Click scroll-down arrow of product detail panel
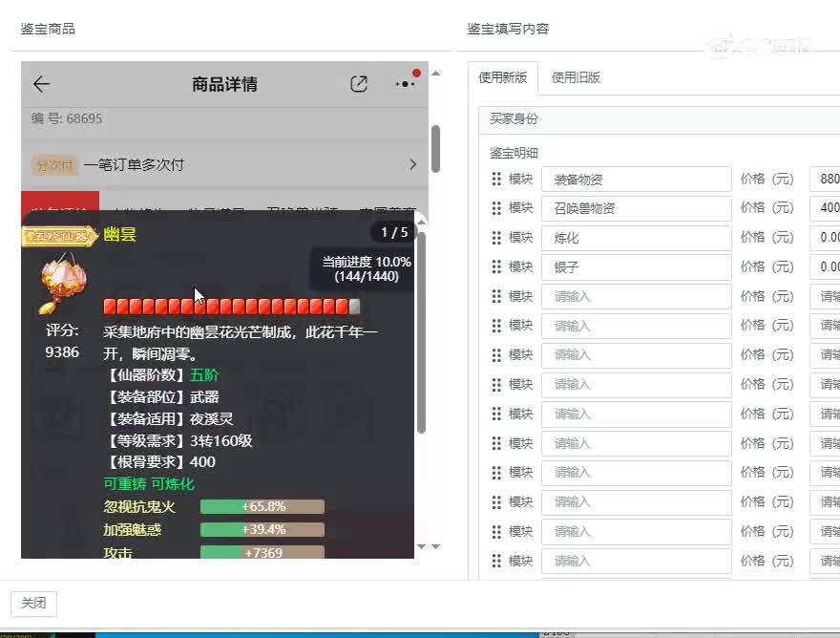The image size is (840, 638). 435,546
